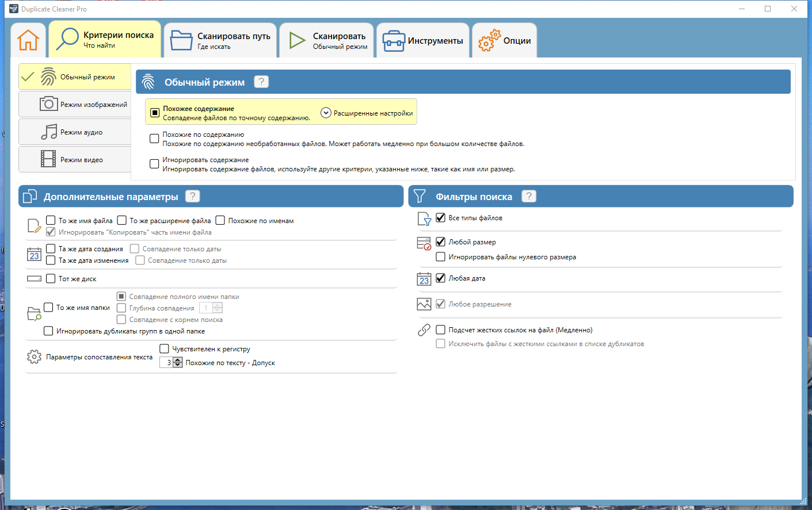The height and width of the screenshot is (510, 812).
Task: Switch to Сканировать путь tab
Action: tap(220, 40)
